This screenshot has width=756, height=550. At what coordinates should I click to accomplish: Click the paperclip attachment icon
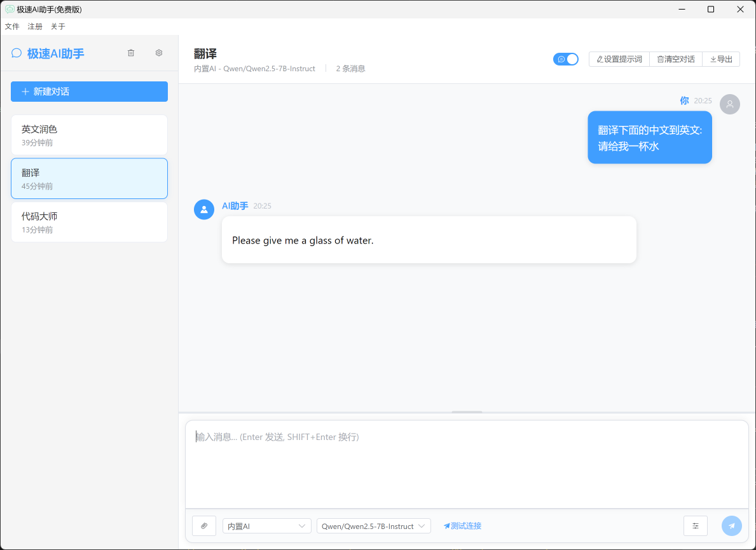point(204,526)
